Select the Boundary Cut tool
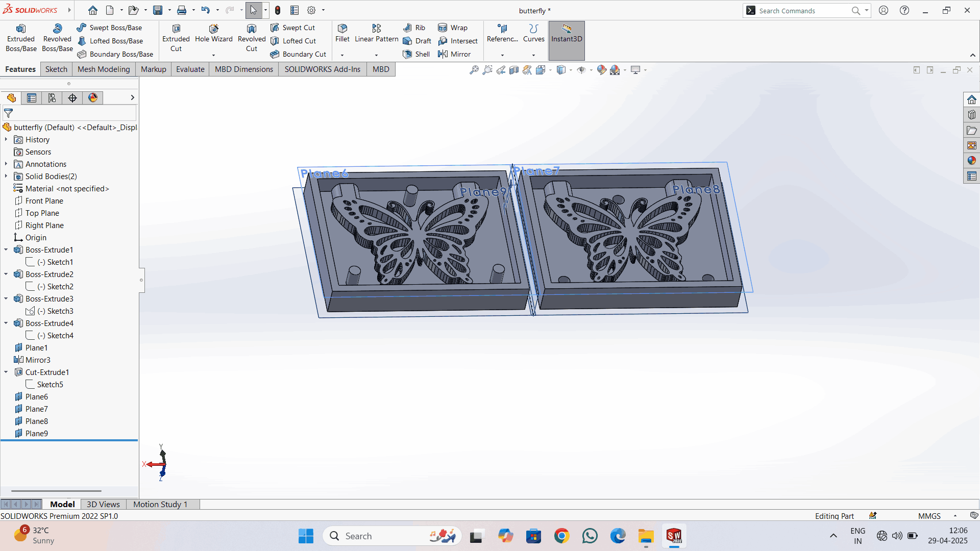Viewport: 980px width, 551px height. (x=299, y=54)
